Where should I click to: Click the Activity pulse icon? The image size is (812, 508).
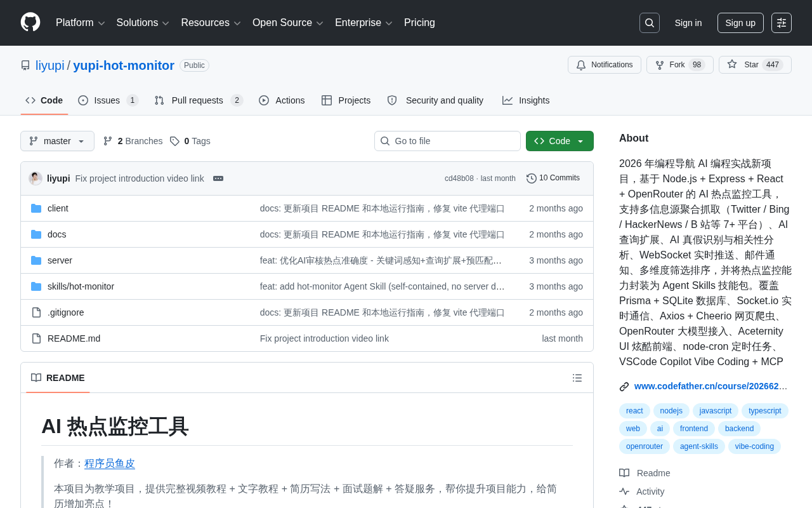click(x=624, y=491)
